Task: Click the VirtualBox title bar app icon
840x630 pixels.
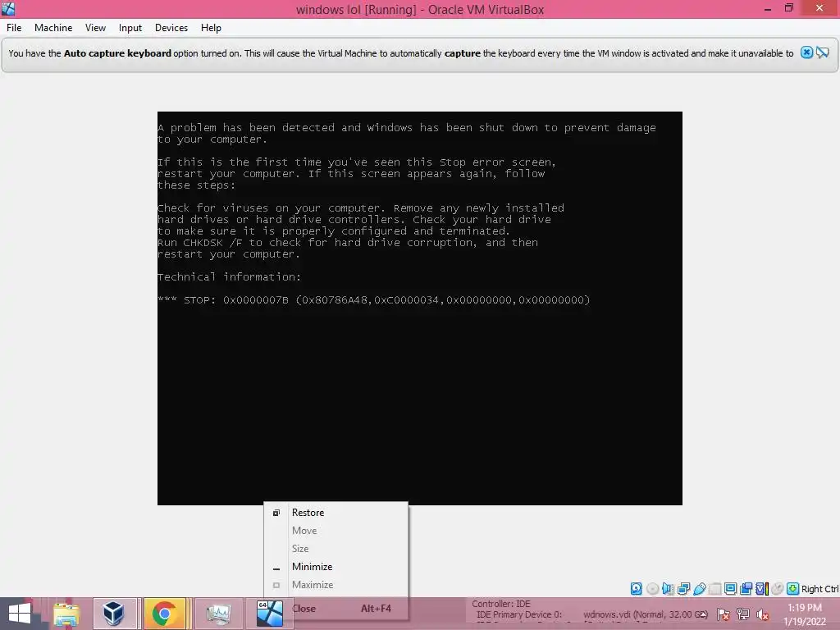Action: (x=8, y=8)
